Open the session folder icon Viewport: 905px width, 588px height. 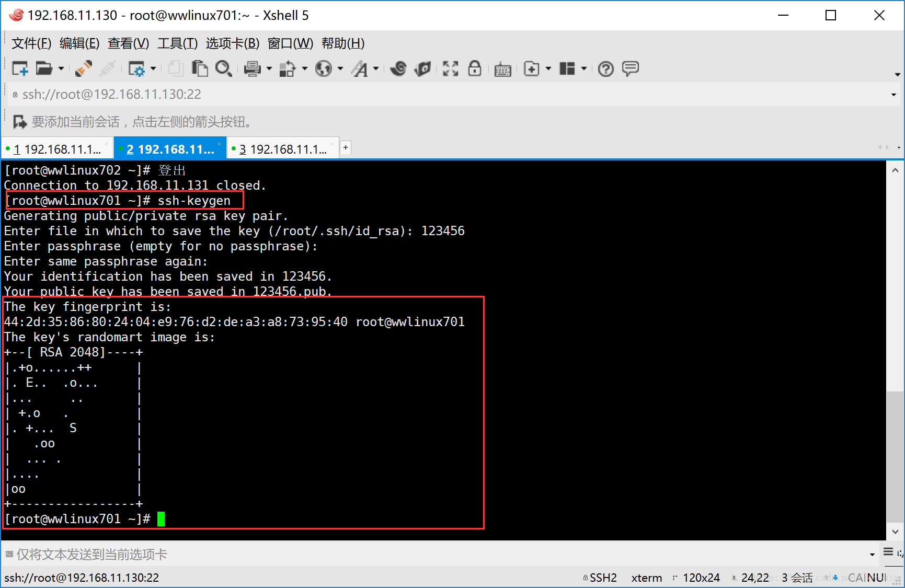44,68
